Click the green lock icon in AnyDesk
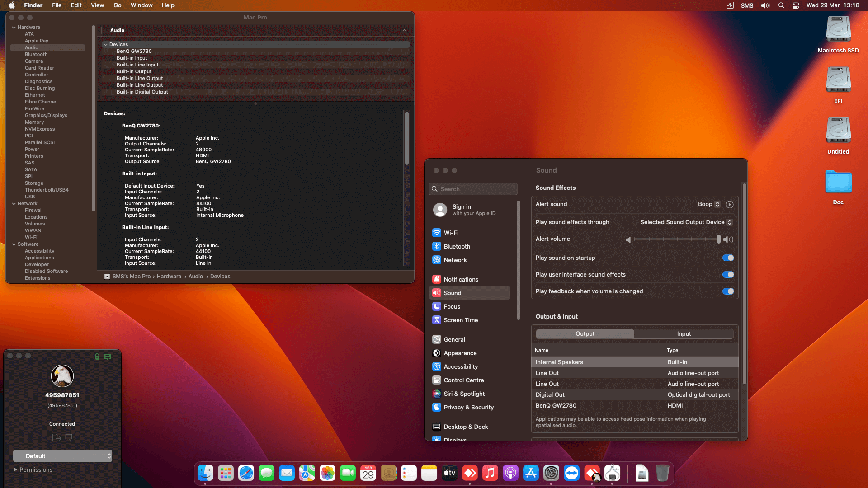This screenshot has width=868, height=488. 97,357
